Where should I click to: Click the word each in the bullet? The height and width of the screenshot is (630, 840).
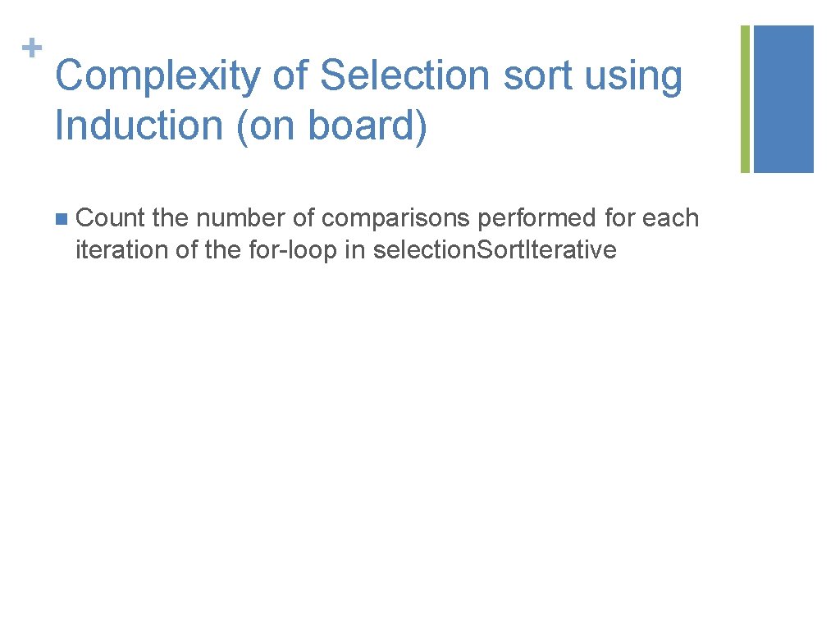pos(671,218)
